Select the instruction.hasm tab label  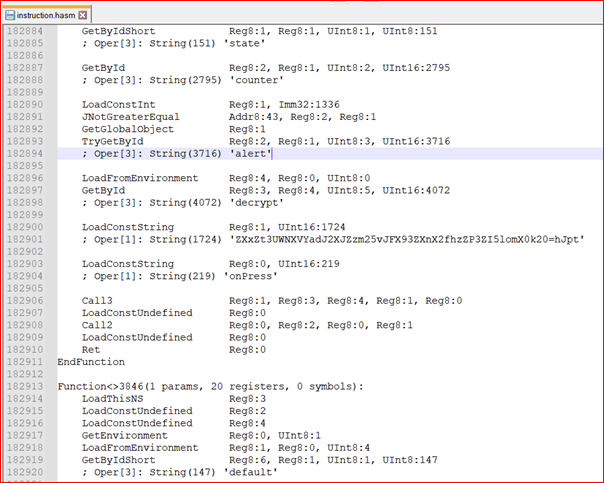pyautogui.click(x=45, y=15)
